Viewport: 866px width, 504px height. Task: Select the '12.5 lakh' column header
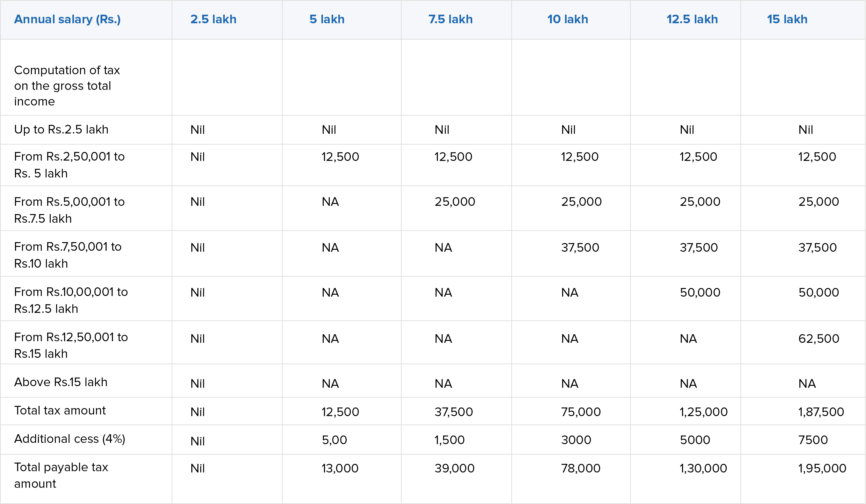pyautogui.click(x=692, y=19)
